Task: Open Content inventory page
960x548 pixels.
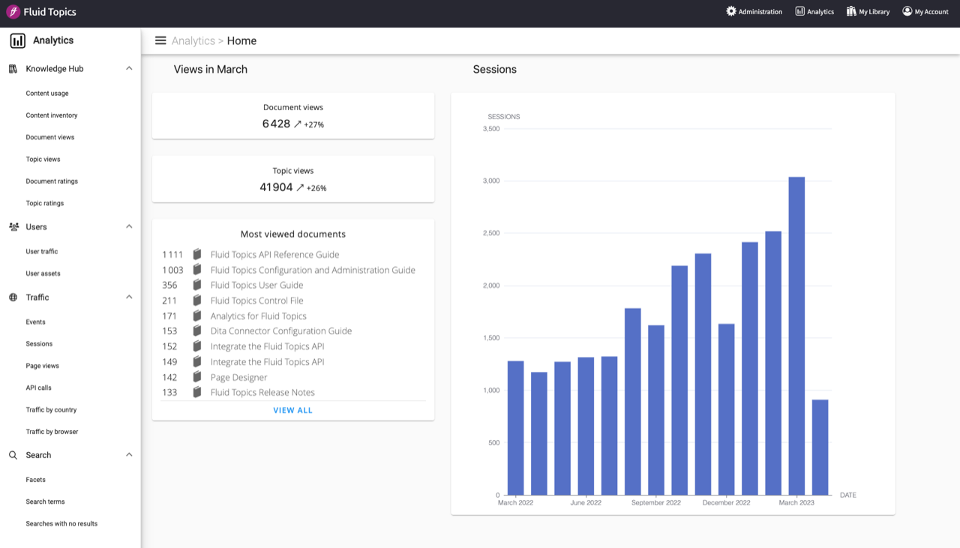Action: (51, 115)
